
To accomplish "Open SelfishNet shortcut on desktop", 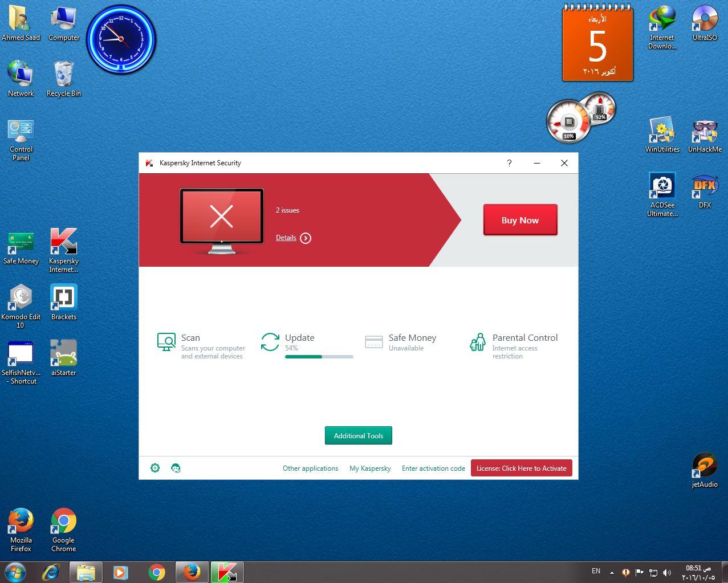I will pyautogui.click(x=21, y=362).
